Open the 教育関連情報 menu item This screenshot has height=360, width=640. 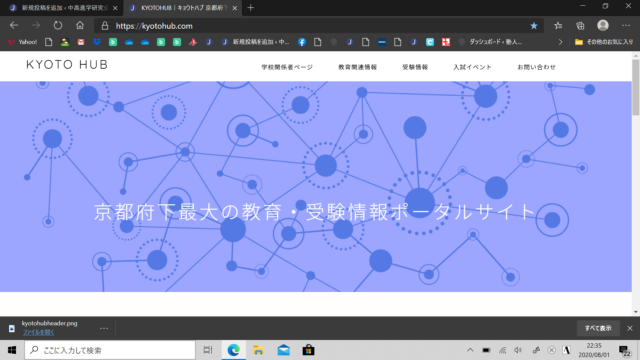coord(358,67)
